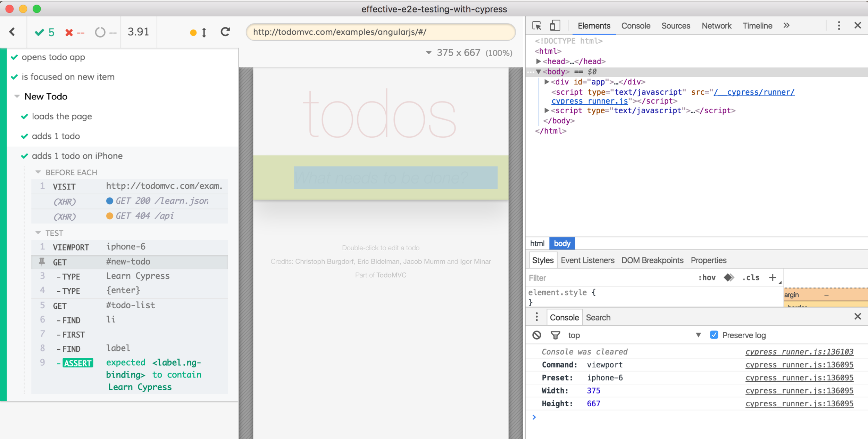Click the clear console icon

click(x=537, y=335)
